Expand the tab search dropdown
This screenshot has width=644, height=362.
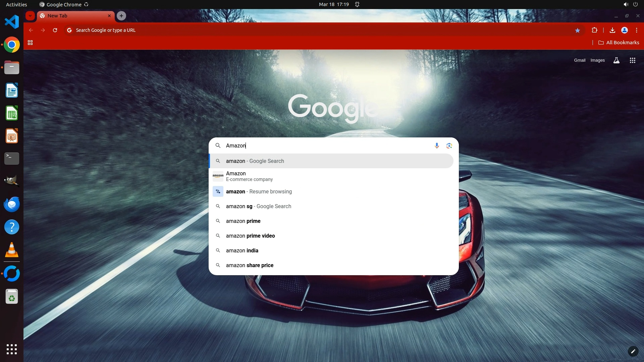coord(30,16)
